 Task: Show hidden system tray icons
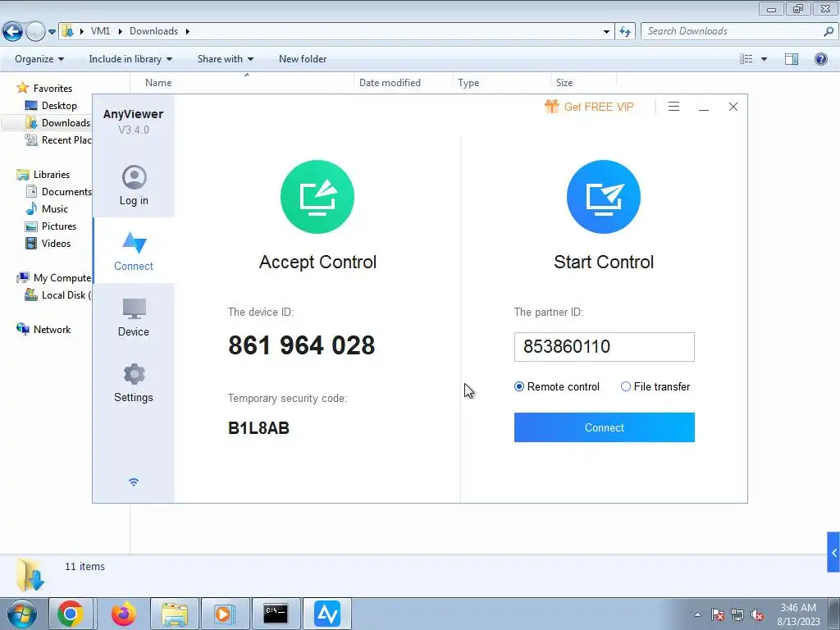click(697, 614)
